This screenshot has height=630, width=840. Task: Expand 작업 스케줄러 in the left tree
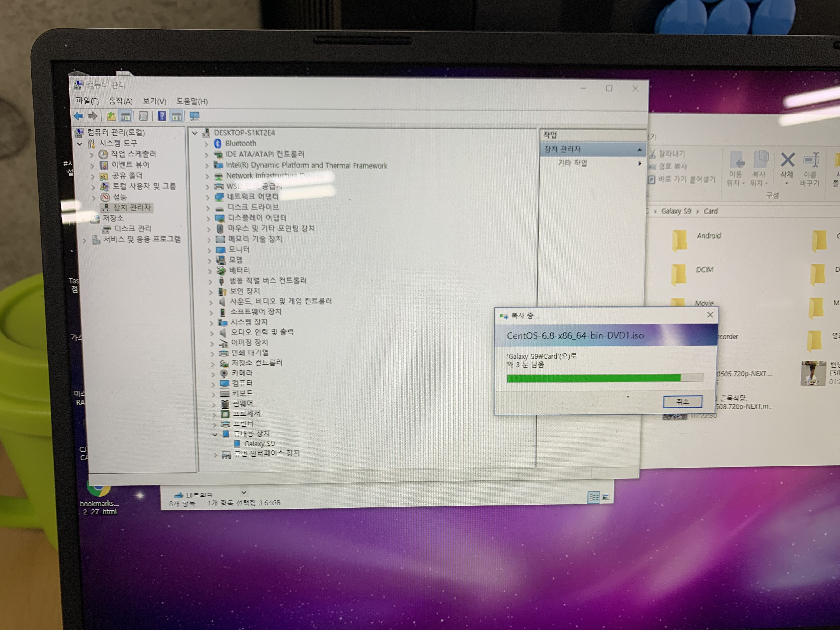pos(91,155)
